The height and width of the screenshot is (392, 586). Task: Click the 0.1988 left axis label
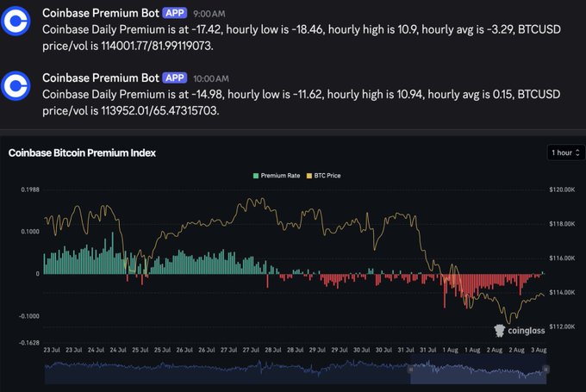(30, 190)
